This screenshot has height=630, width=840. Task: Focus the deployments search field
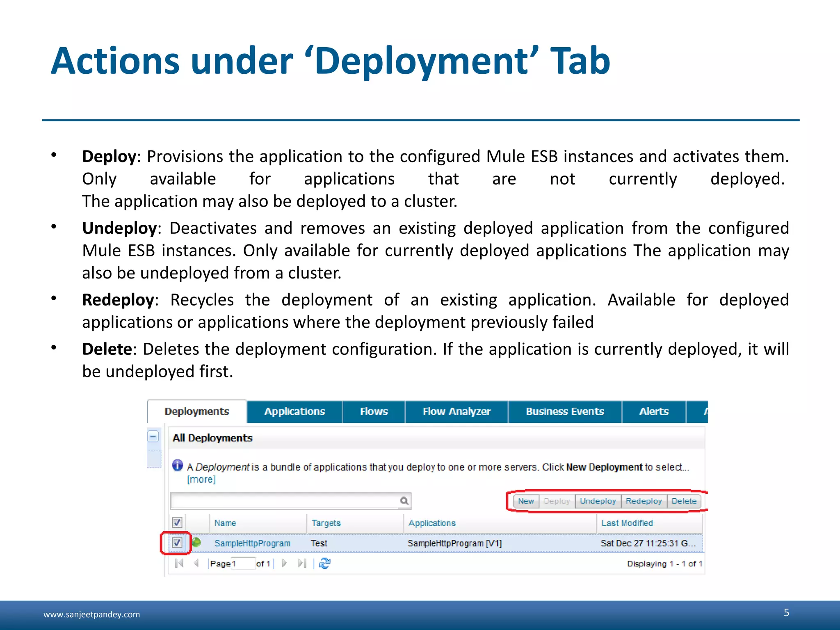pyautogui.click(x=285, y=501)
